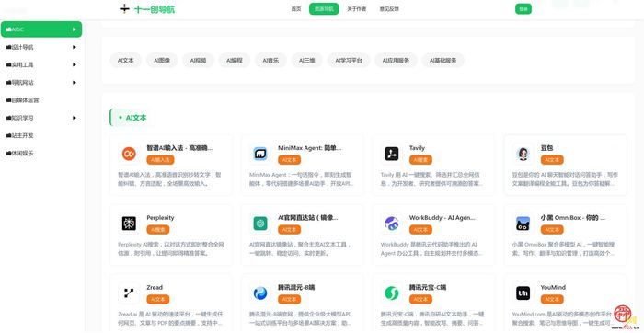This screenshot has height=333, width=644.
Task: Expand the 知识学习 submenu arrow
Action: (75, 118)
